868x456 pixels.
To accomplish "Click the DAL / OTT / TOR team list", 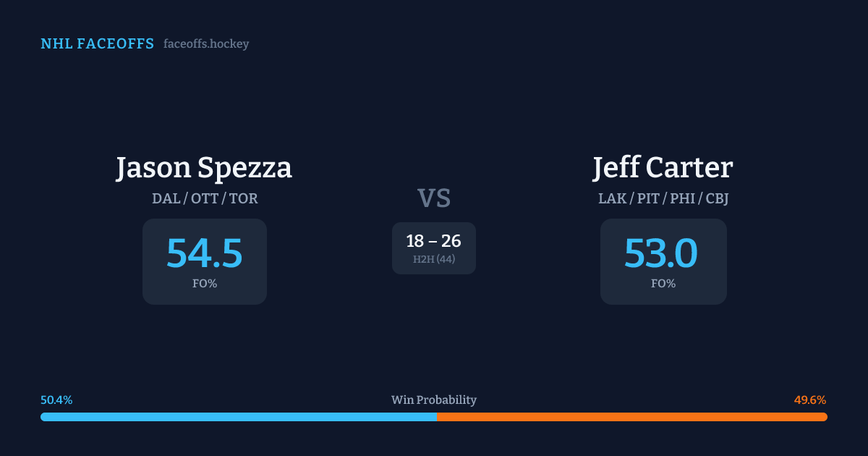I will 205,198.
